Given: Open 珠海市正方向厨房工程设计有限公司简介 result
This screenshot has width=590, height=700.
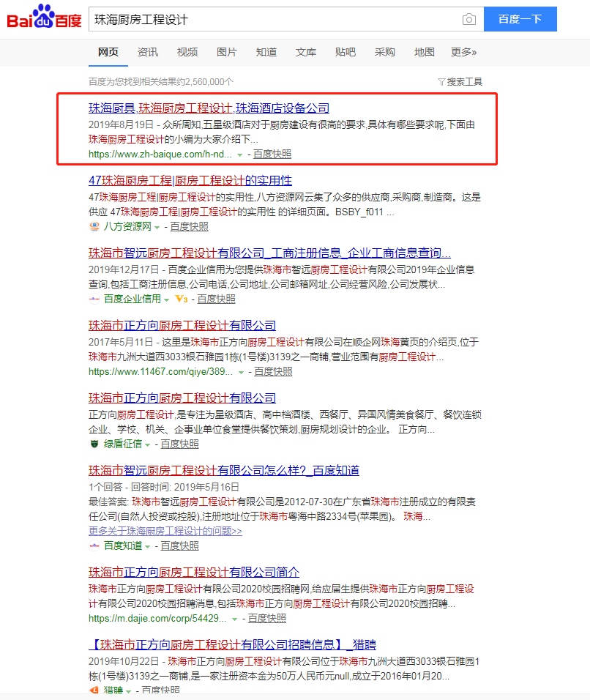Looking at the screenshot, I should pos(194,572).
